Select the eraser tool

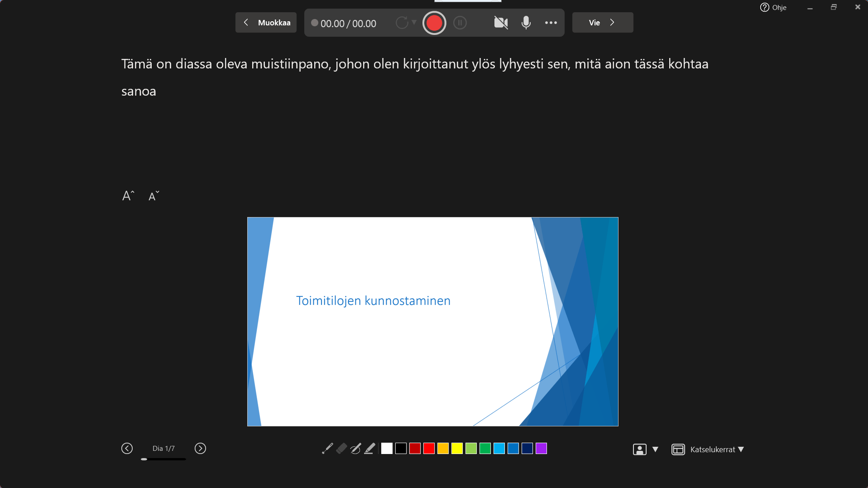tap(341, 449)
